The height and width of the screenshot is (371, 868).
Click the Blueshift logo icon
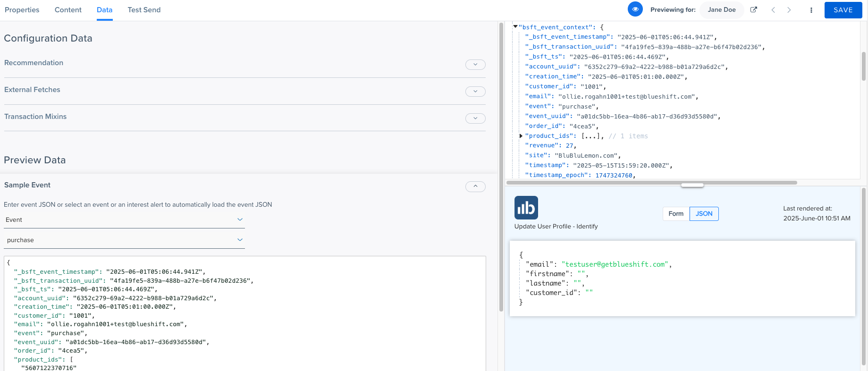pos(526,208)
